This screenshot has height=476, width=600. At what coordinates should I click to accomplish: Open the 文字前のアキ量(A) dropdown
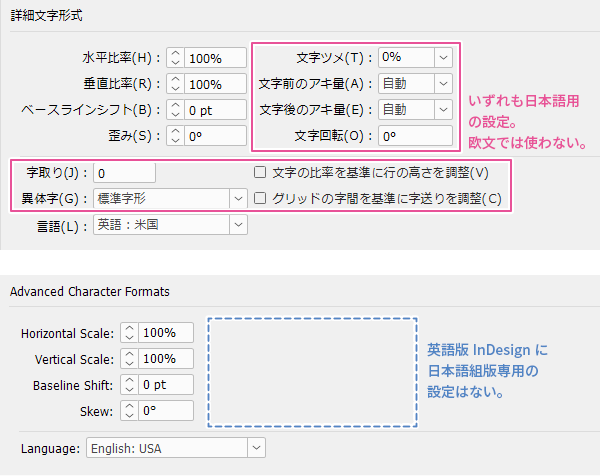pos(443,84)
